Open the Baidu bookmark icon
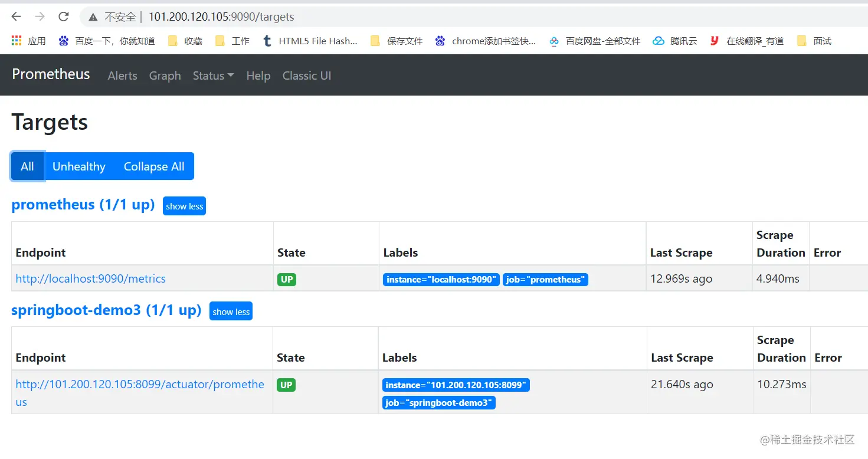Image resolution: width=868 pixels, height=459 pixels. (x=64, y=41)
